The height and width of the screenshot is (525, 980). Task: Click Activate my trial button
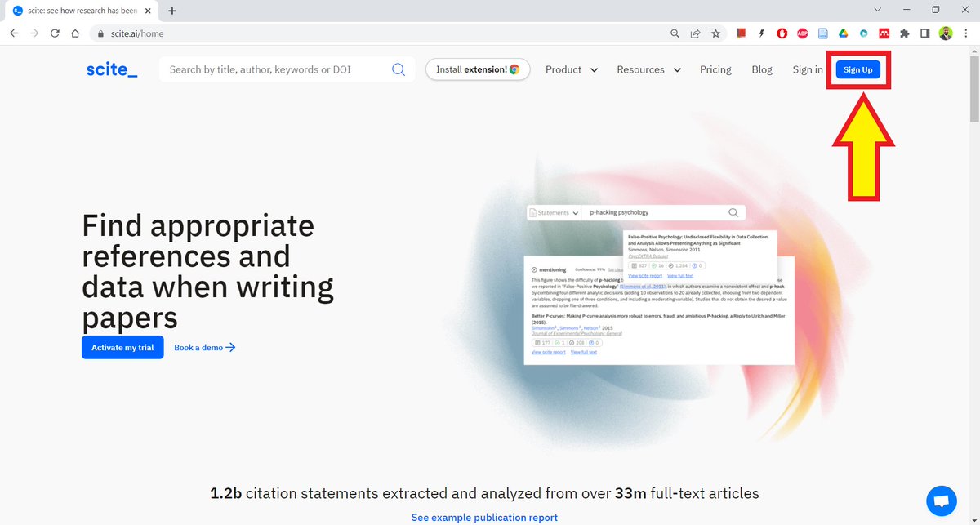tap(122, 347)
